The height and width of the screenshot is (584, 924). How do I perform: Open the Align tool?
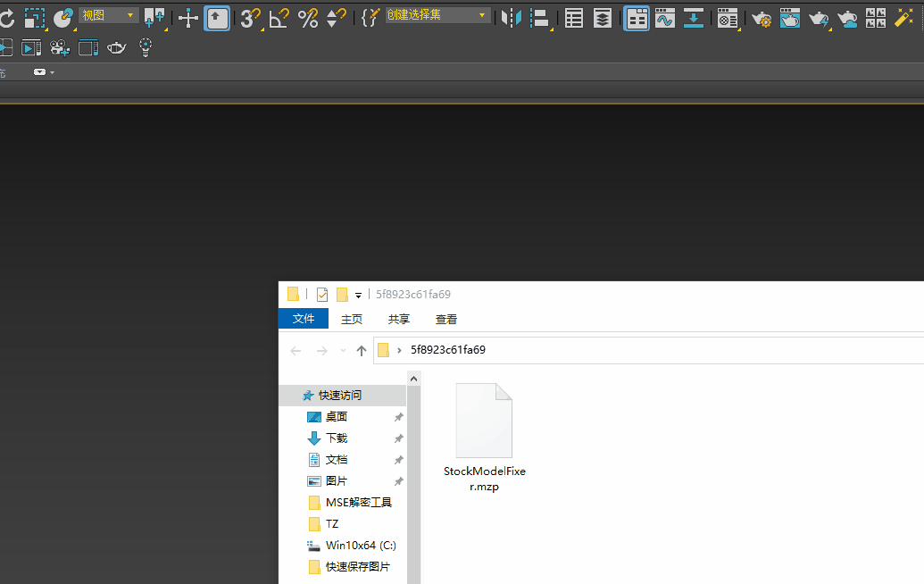(x=540, y=18)
